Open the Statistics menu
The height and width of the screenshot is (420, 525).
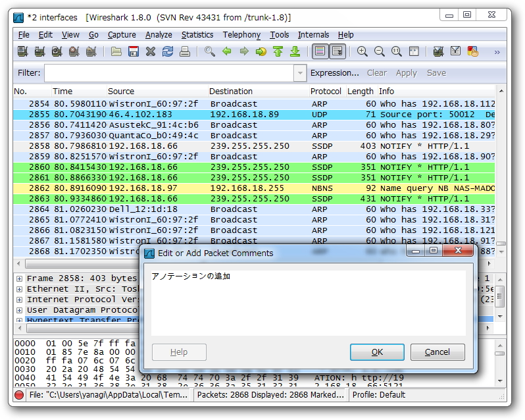197,35
